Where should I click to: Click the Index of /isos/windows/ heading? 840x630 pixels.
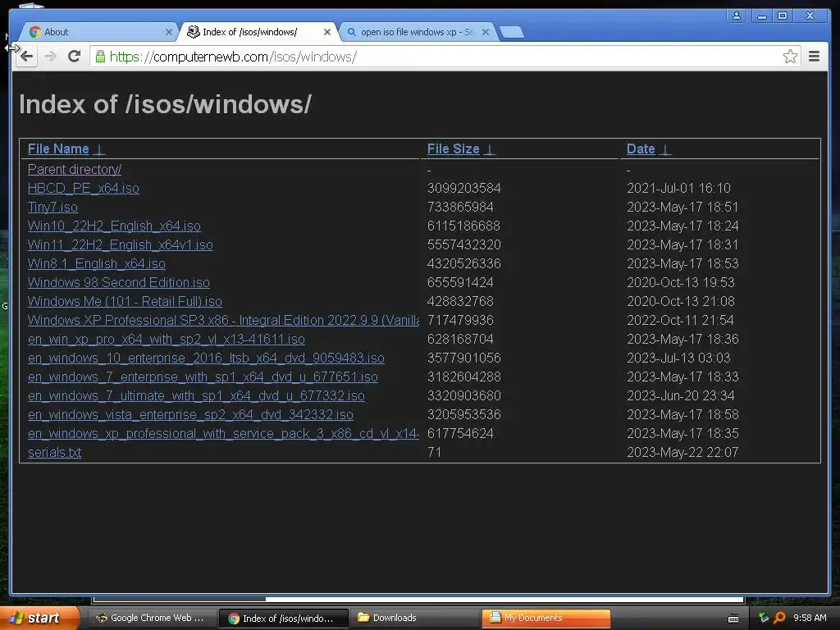[165, 104]
